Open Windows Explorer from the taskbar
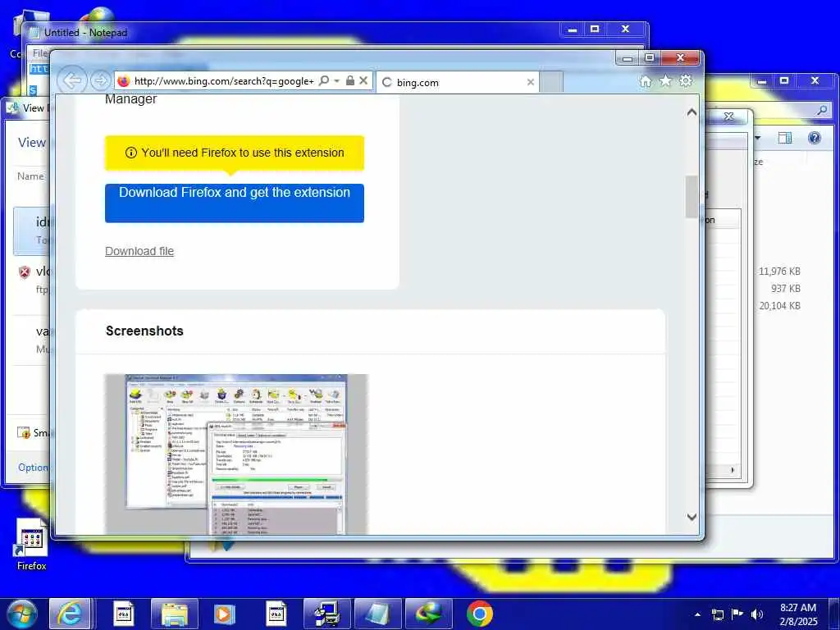The height and width of the screenshot is (630, 840). pyautogui.click(x=175, y=614)
